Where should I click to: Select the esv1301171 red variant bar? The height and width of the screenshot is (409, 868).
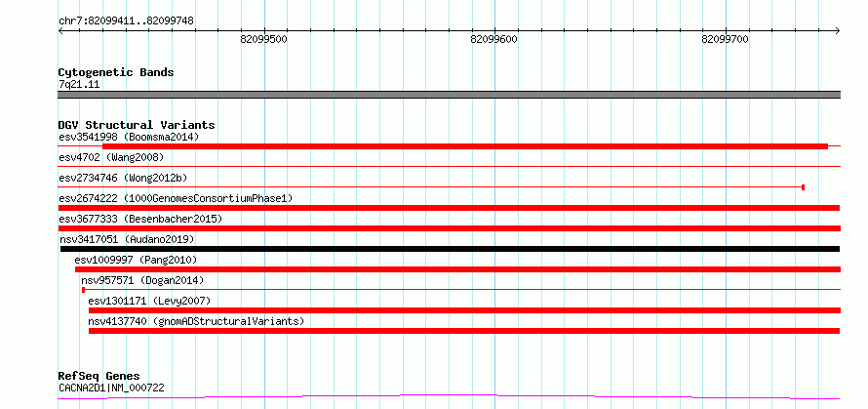click(464, 310)
